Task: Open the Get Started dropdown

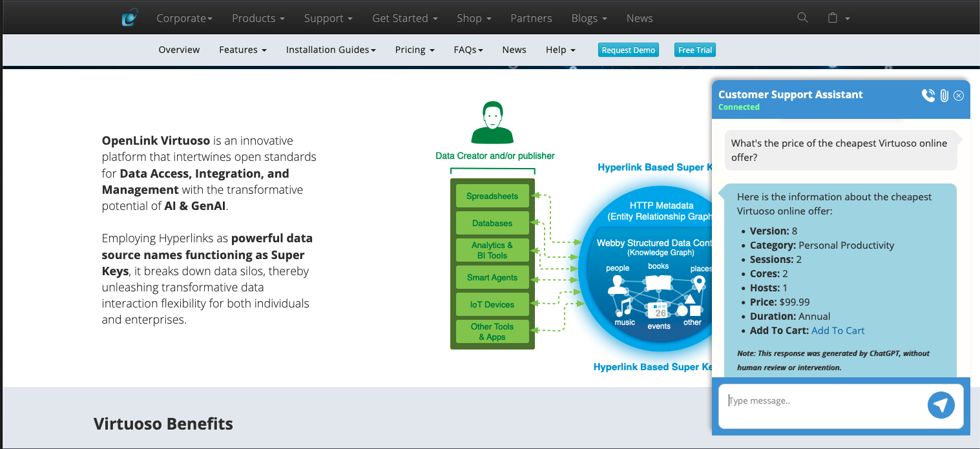Action: tap(405, 18)
